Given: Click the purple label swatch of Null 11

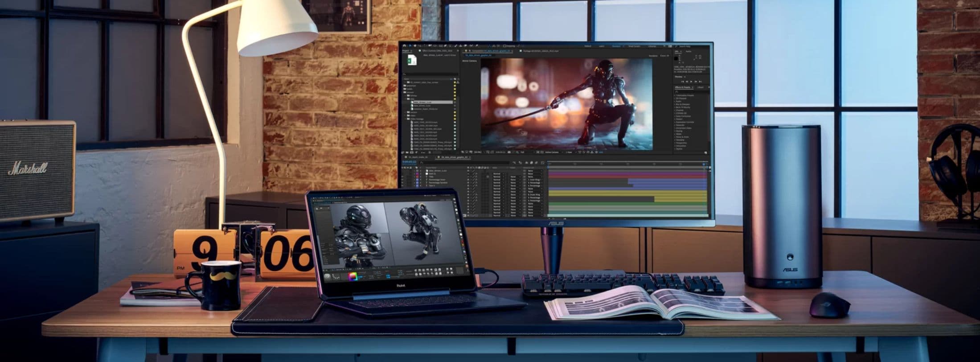Looking at the screenshot, I should tap(417, 173).
